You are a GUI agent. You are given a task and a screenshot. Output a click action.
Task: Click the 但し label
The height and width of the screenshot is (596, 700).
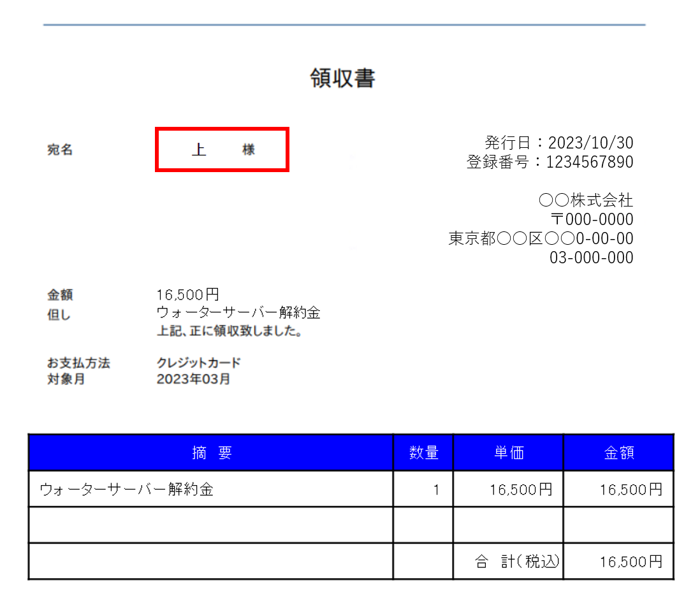pyautogui.click(x=59, y=314)
